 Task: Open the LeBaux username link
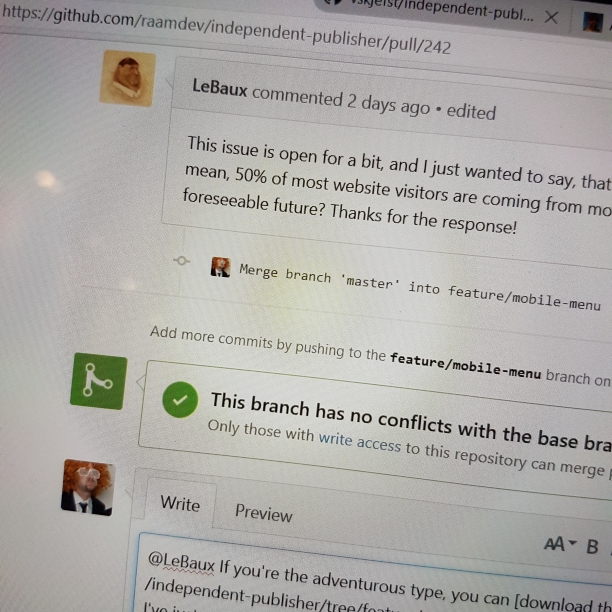tap(220, 87)
